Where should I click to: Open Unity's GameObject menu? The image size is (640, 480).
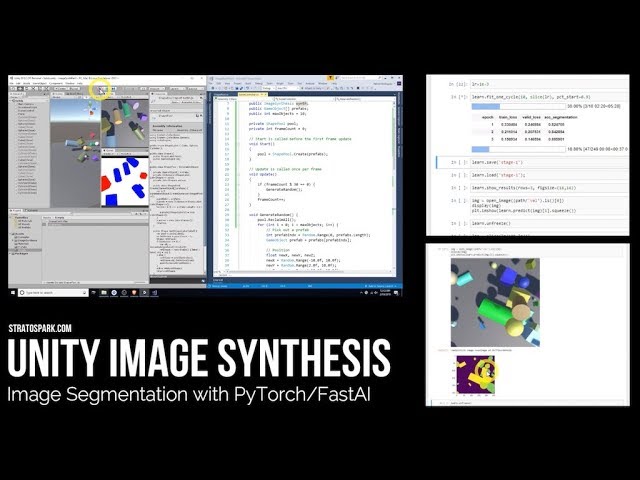click(x=40, y=83)
